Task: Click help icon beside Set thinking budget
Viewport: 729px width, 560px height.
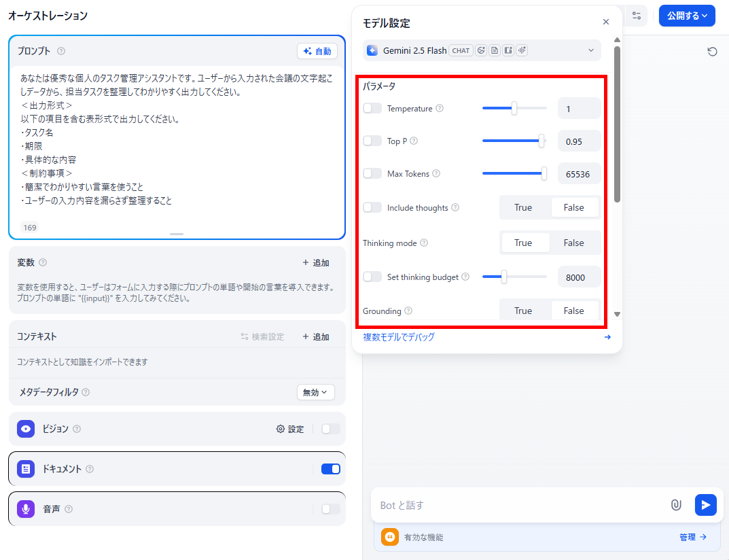Action: (x=465, y=277)
